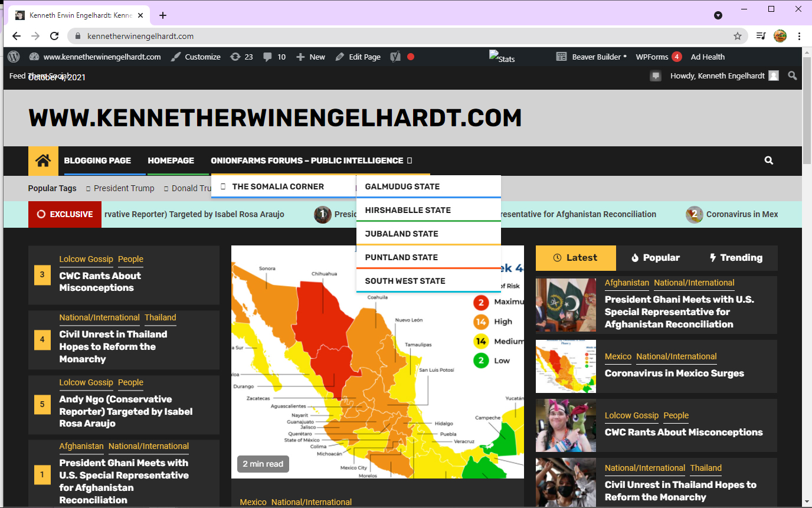
Task: Click the CWC pony-hat person thumbnail
Action: 566,425
